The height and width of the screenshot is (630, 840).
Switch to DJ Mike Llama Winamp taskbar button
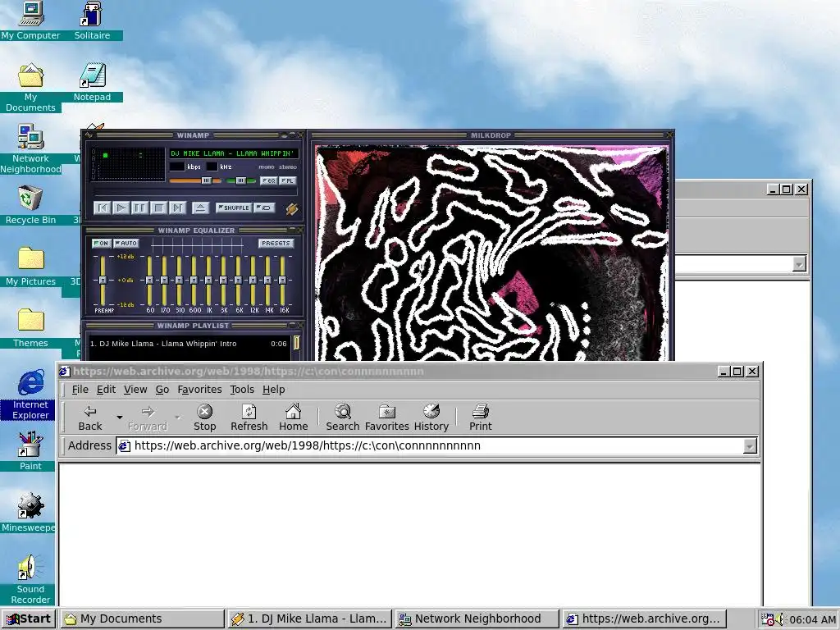tap(309, 619)
